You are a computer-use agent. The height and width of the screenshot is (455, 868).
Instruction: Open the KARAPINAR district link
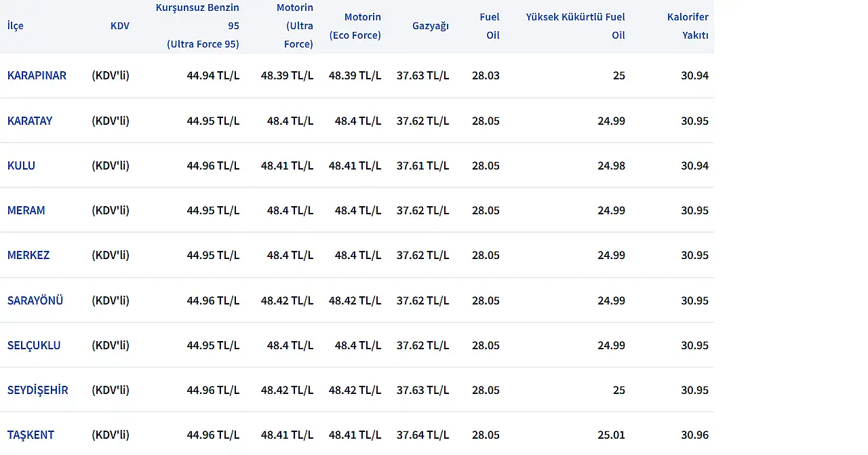pyautogui.click(x=37, y=75)
